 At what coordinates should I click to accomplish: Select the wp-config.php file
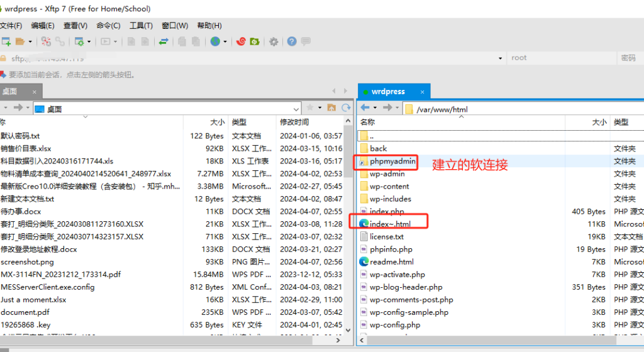click(395, 325)
